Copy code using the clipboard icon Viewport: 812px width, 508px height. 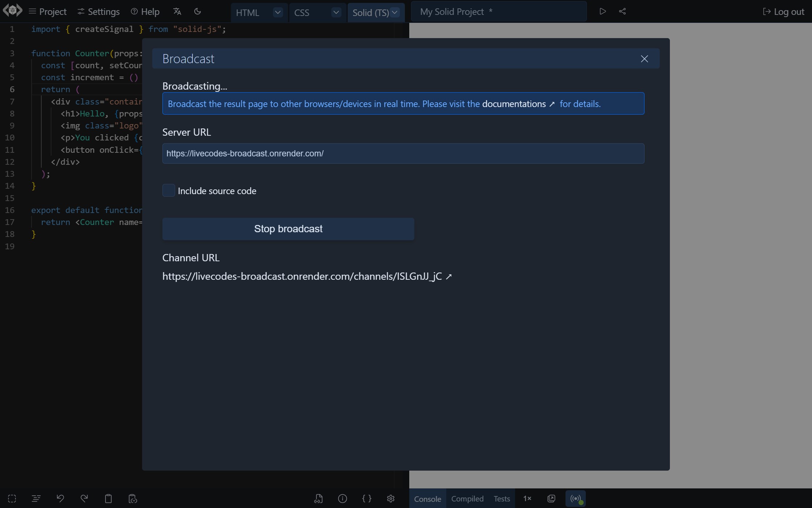[108, 499]
